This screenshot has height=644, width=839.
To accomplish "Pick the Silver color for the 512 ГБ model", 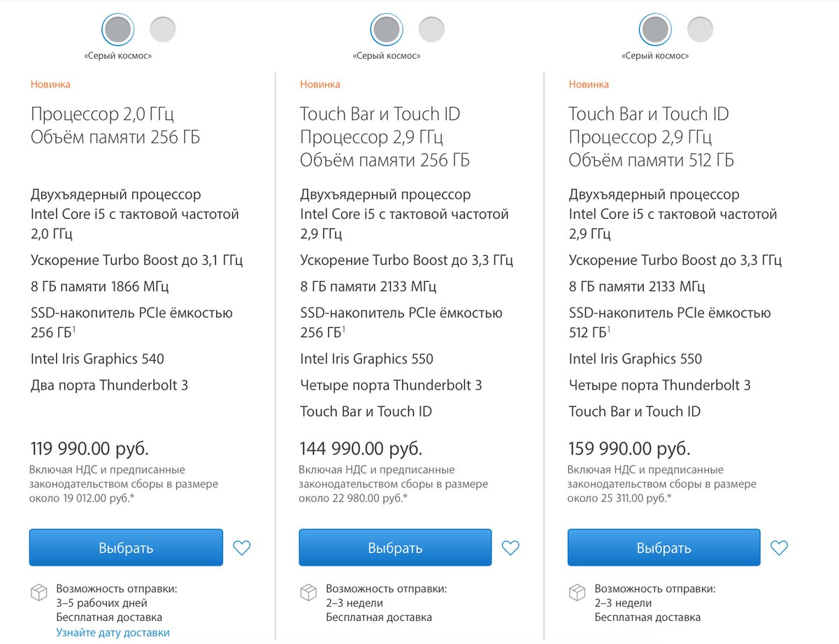I will (x=700, y=29).
